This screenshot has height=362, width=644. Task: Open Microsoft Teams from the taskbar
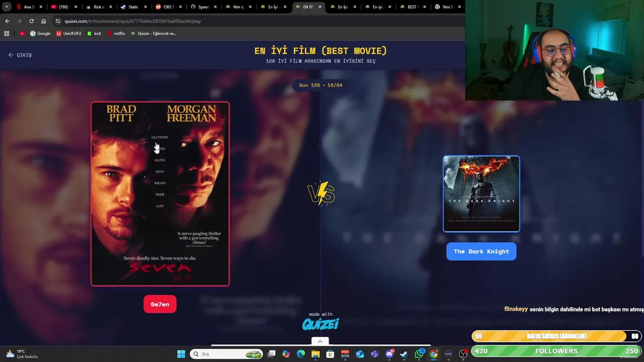(x=374, y=354)
